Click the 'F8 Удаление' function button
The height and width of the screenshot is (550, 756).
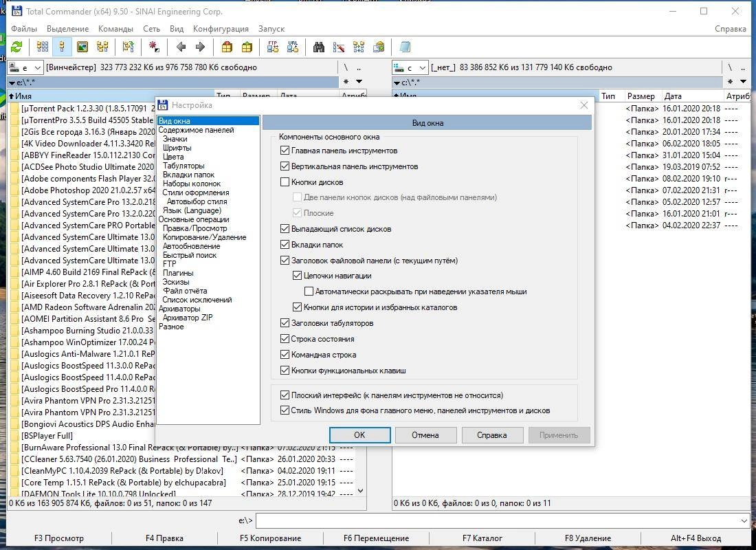coord(588,538)
